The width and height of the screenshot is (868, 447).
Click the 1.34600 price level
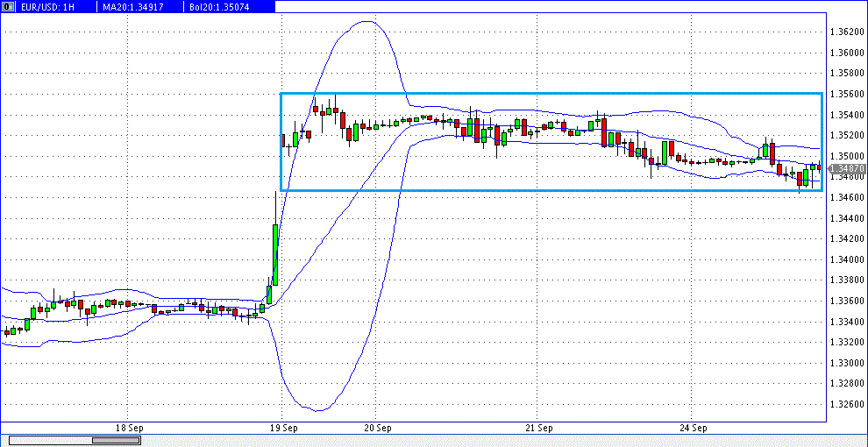tap(847, 197)
